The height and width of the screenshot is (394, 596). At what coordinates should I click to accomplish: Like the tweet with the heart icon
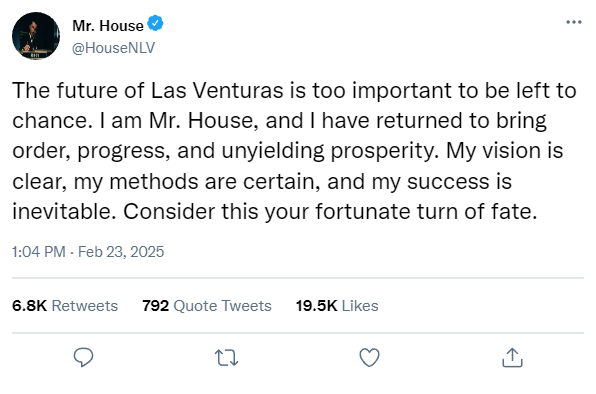point(369,358)
